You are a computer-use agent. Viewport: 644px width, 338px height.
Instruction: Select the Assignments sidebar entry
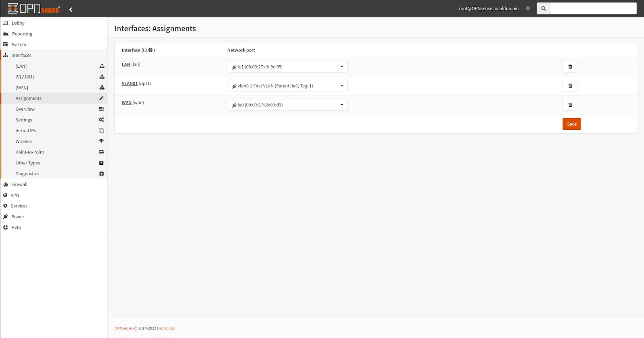point(54,98)
